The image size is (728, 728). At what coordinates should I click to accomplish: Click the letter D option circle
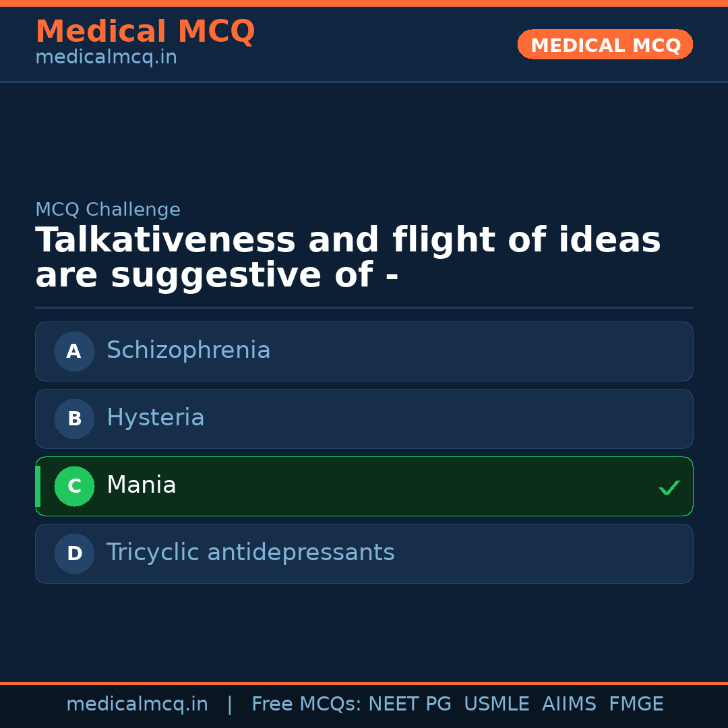click(x=74, y=553)
